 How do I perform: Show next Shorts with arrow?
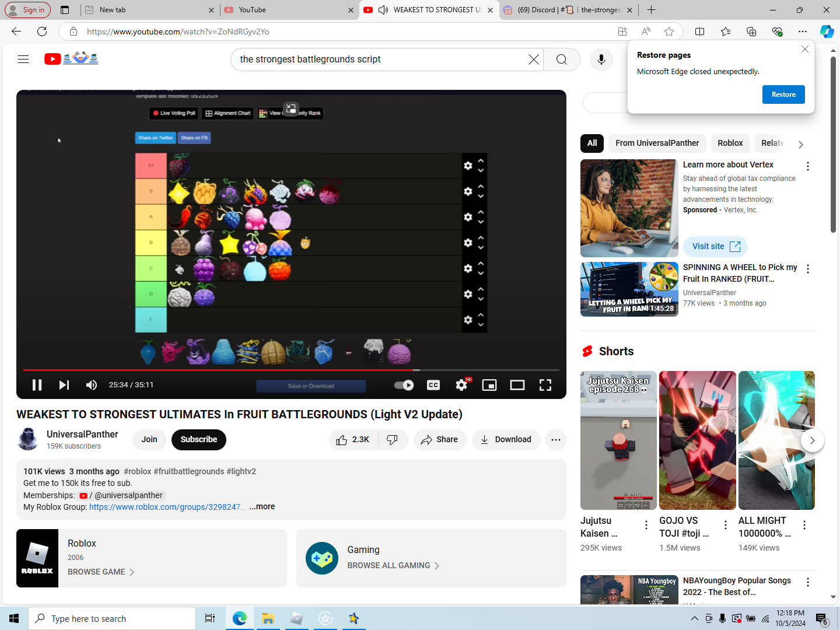click(x=812, y=440)
